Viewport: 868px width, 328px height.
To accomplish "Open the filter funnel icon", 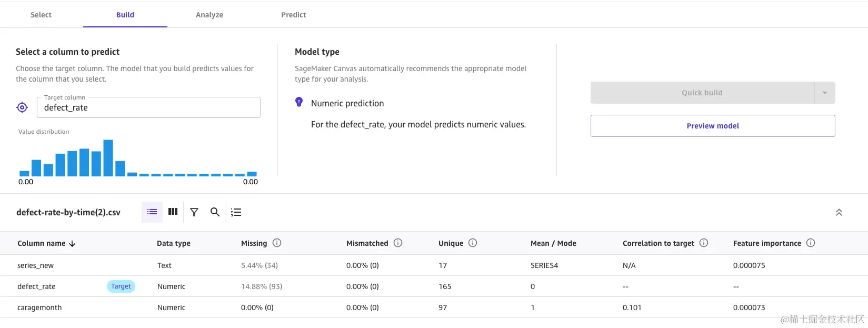I will coord(194,212).
